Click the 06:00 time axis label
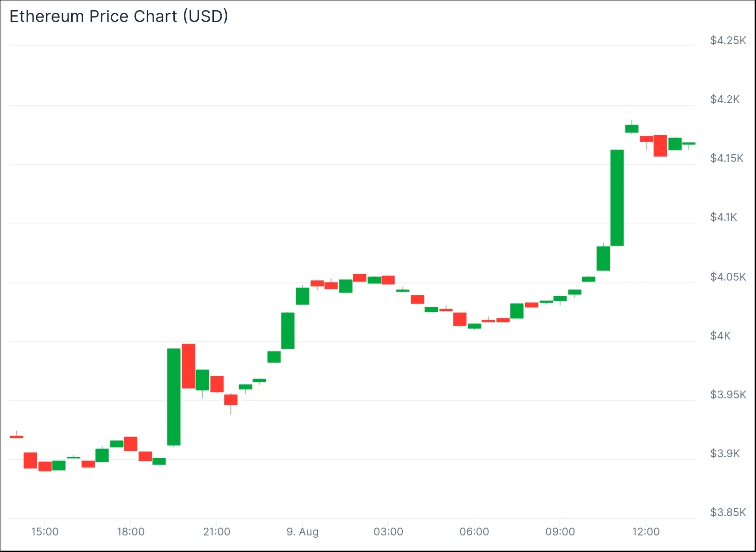This screenshot has width=756, height=552. (474, 532)
